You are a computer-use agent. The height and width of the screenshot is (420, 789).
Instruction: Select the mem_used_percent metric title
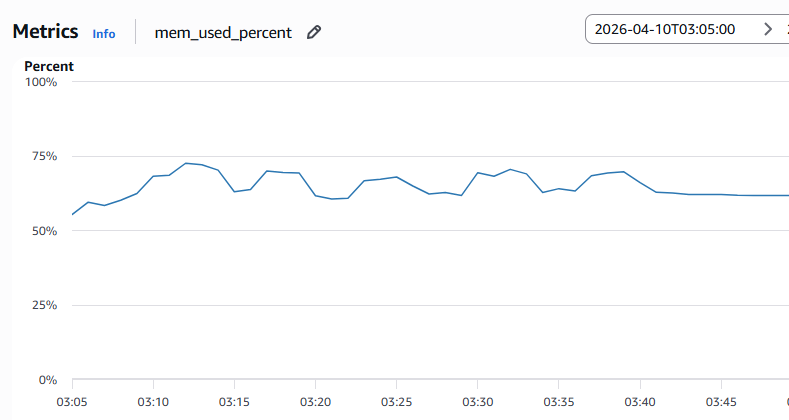point(223,32)
